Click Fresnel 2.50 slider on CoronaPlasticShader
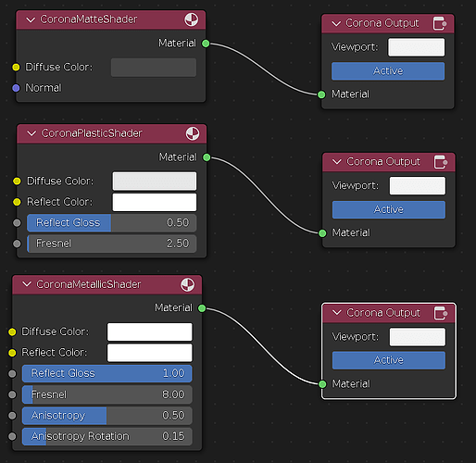Viewport: 476px width, 463px height. coord(112,244)
